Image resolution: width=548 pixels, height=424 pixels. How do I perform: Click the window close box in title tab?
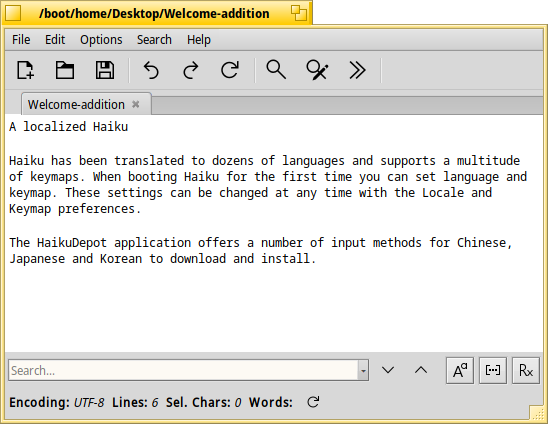13,13
